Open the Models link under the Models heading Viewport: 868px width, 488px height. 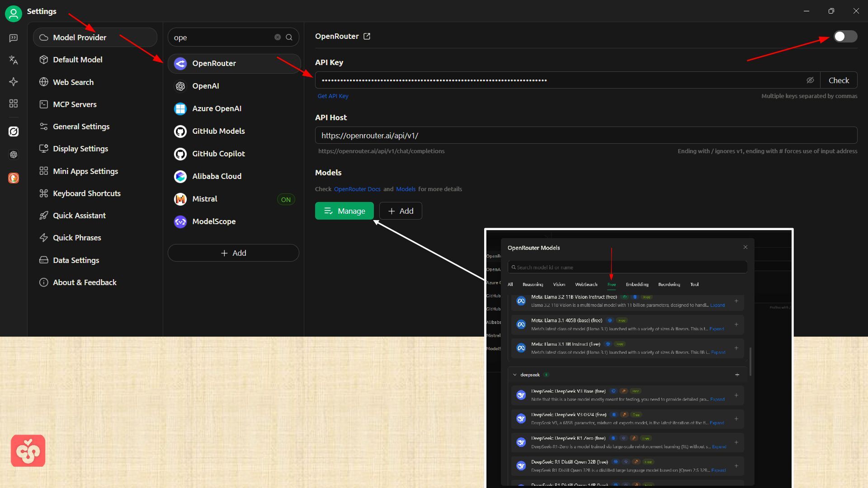[x=406, y=189]
